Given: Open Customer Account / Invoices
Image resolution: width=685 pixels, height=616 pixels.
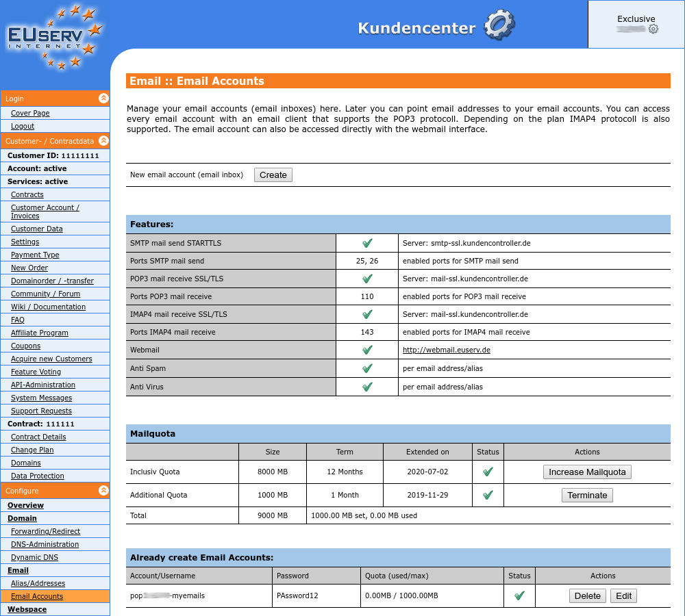Looking at the screenshot, I should coord(45,211).
